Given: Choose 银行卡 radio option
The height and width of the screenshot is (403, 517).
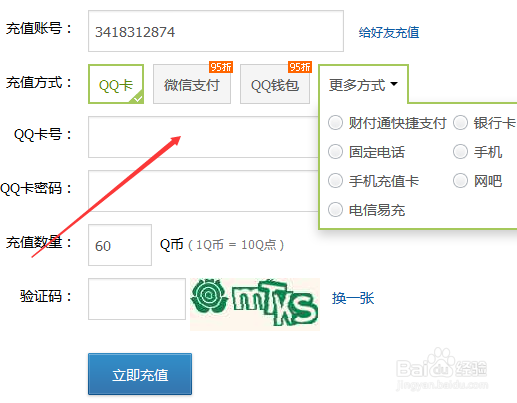Looking at the screenshot, I should [461, 123].
